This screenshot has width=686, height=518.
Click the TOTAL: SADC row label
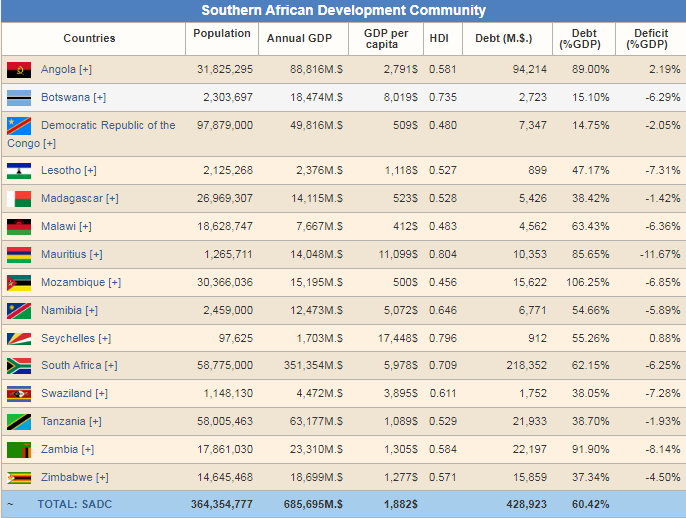tap(74, 504)
